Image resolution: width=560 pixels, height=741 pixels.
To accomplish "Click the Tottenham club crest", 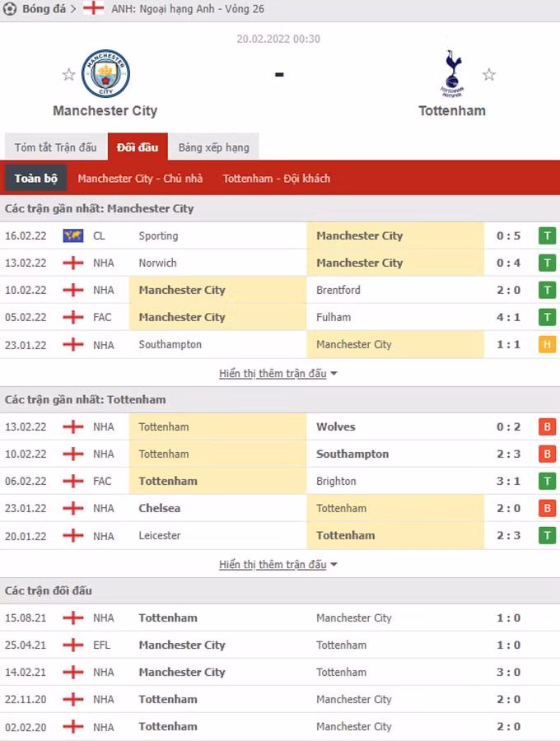I will click(452, 74).
